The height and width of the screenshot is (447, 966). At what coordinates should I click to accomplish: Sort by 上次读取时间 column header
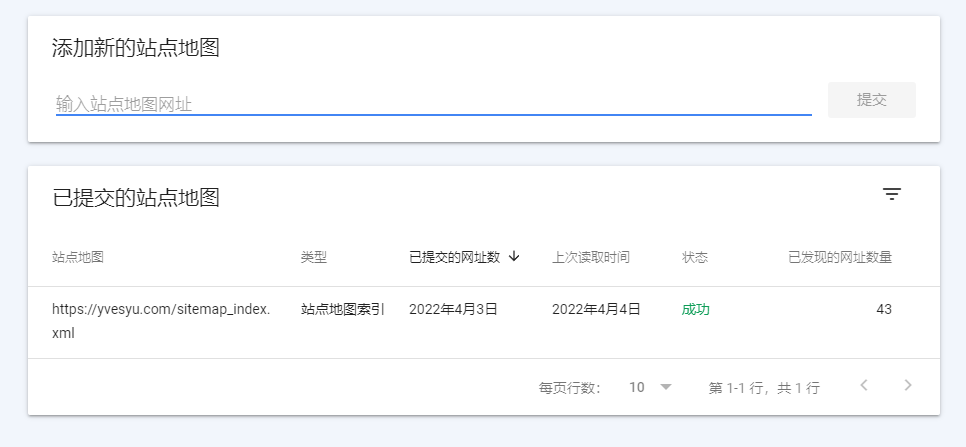pos(590,257)
